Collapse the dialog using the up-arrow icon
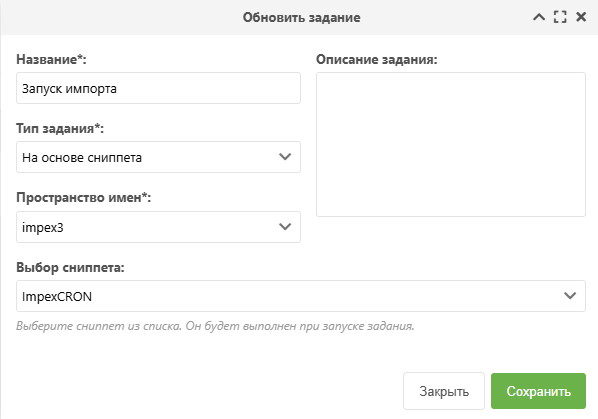Image resolution: width=598 pixels, height=419 pixels. click(539, 17)
